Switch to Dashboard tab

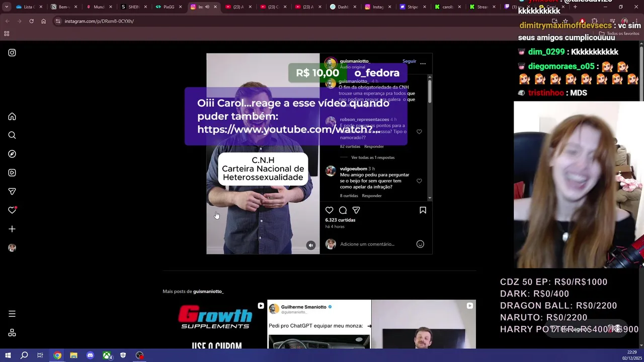[x=342, y=7]
